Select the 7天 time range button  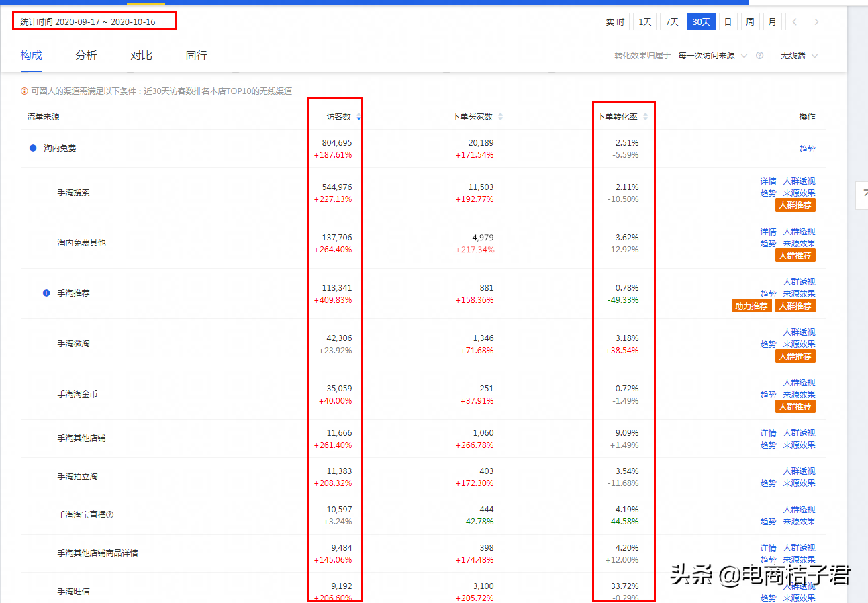(671, 22)
